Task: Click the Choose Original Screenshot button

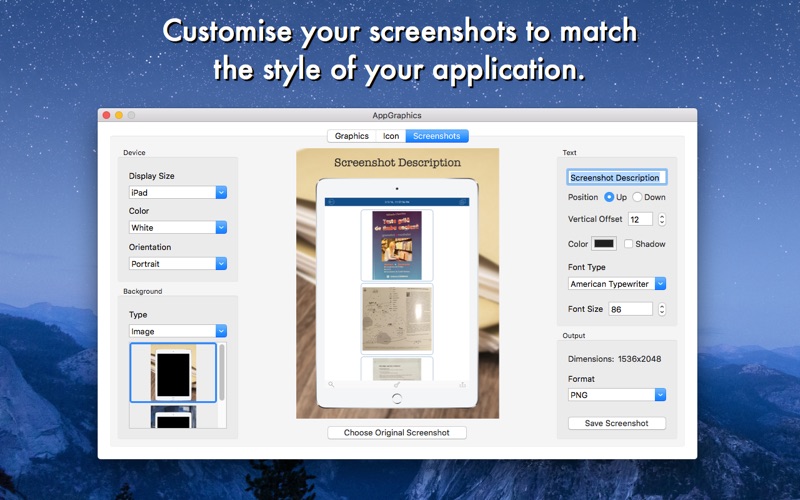Action: pyautogui.click(x=396, y=433)
